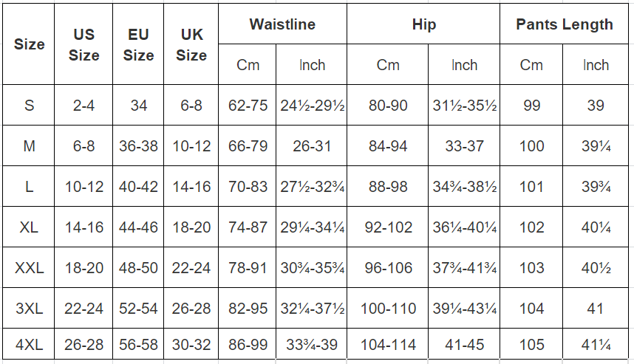
Task: Select the waistline cell 62-75
Action: [x=248, y=105]
